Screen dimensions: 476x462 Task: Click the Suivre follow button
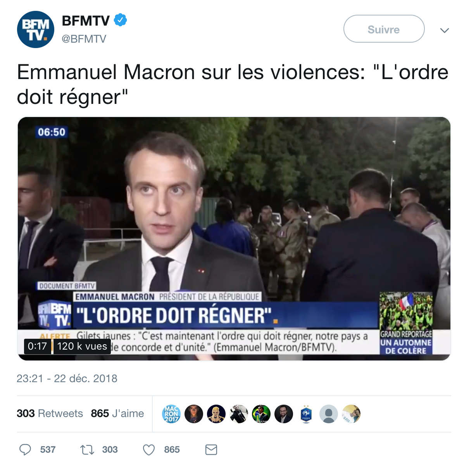(x=384, y=29)
